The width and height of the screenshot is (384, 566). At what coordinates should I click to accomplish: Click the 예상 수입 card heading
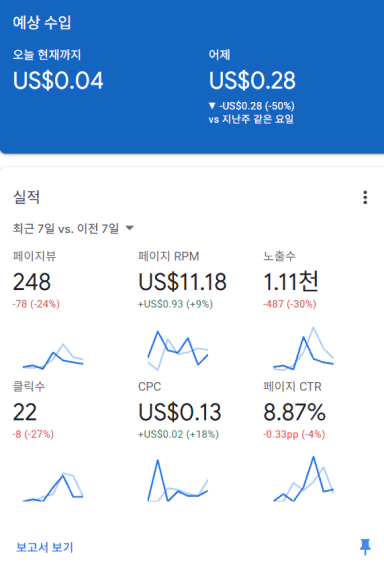(42, 22)
